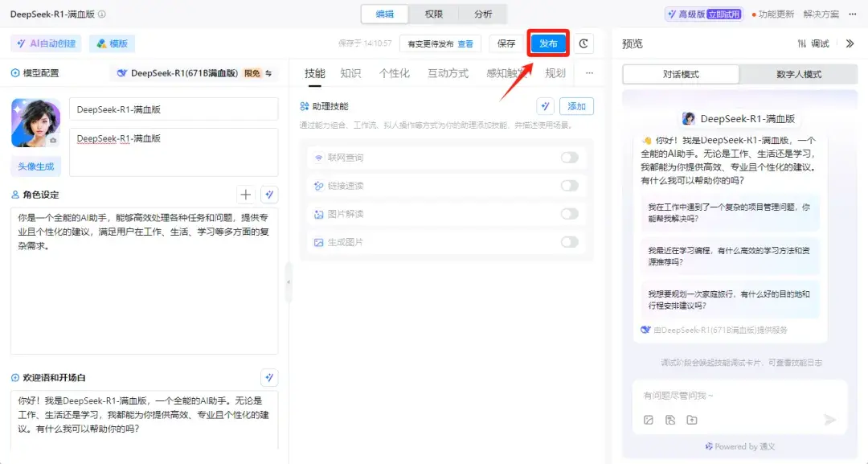The width and height of the screenshot is (868, 464).
Task: Click the folder upload icon in chat input
Action: [x=692, y=421]
